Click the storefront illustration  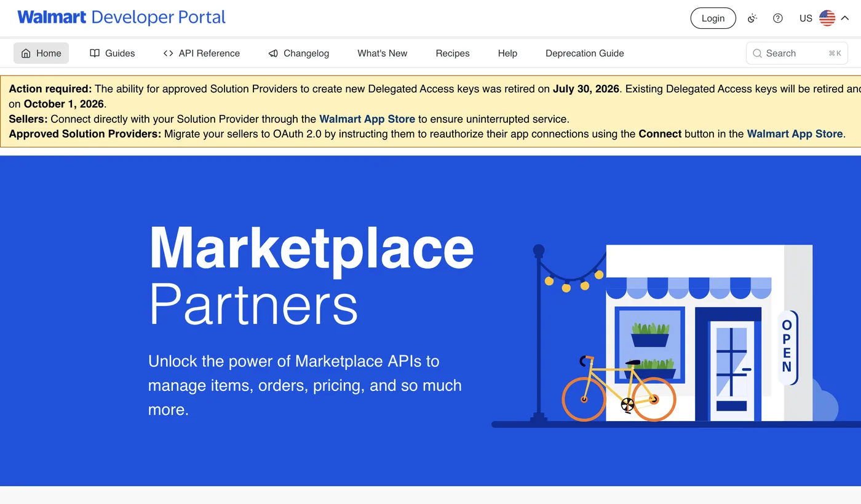(676, 335)
